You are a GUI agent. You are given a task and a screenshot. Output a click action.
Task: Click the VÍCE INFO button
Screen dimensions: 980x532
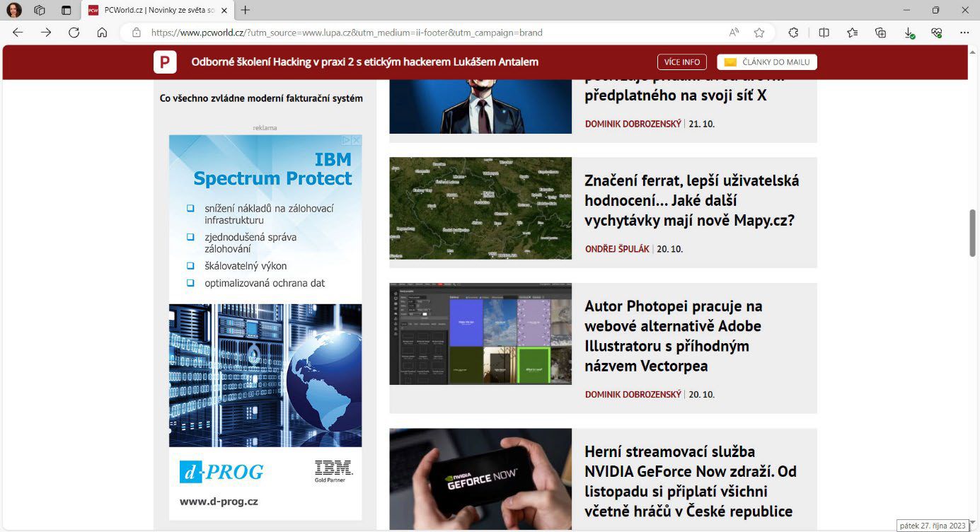pos(682,62)
